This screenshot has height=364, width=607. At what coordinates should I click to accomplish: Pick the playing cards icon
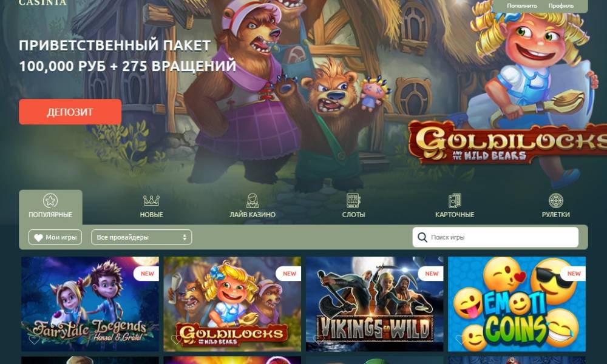click(x=455, y=200)
